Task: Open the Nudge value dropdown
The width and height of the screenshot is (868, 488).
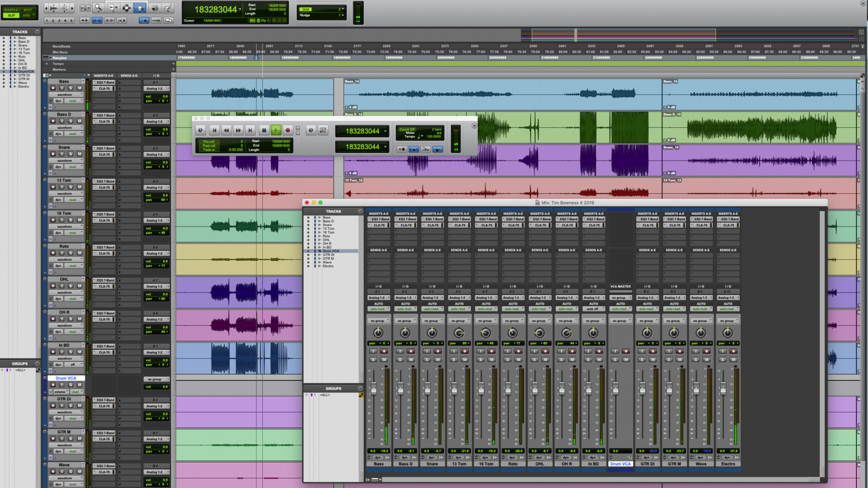Action: [342, 15]
